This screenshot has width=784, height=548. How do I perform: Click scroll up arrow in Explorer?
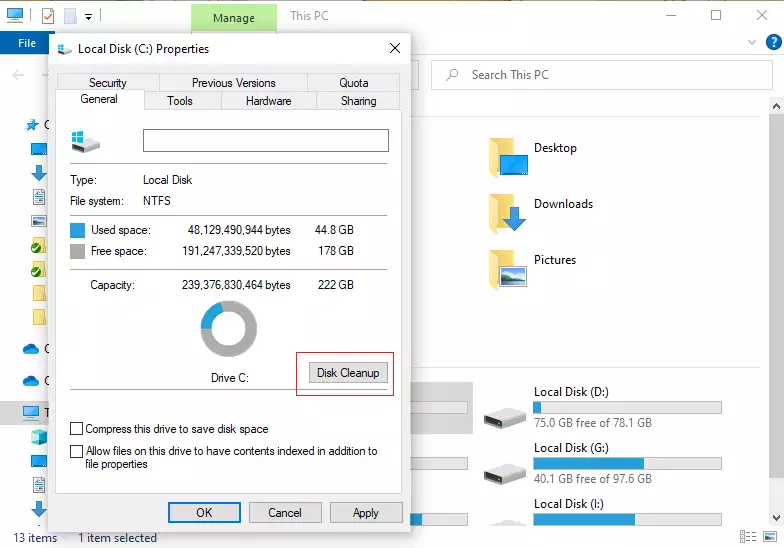coord(776,106)
